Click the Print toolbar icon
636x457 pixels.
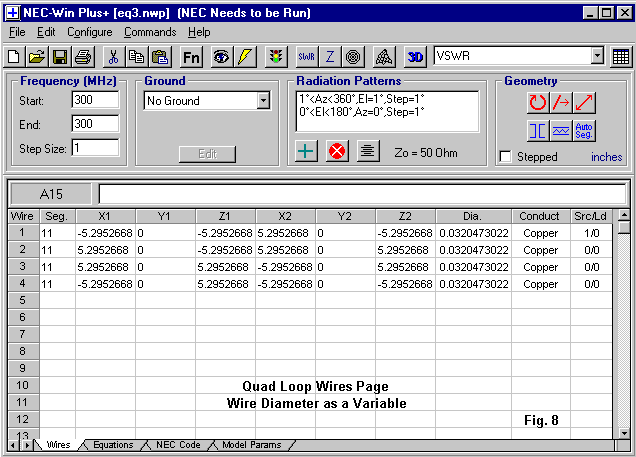click(83, 57)
